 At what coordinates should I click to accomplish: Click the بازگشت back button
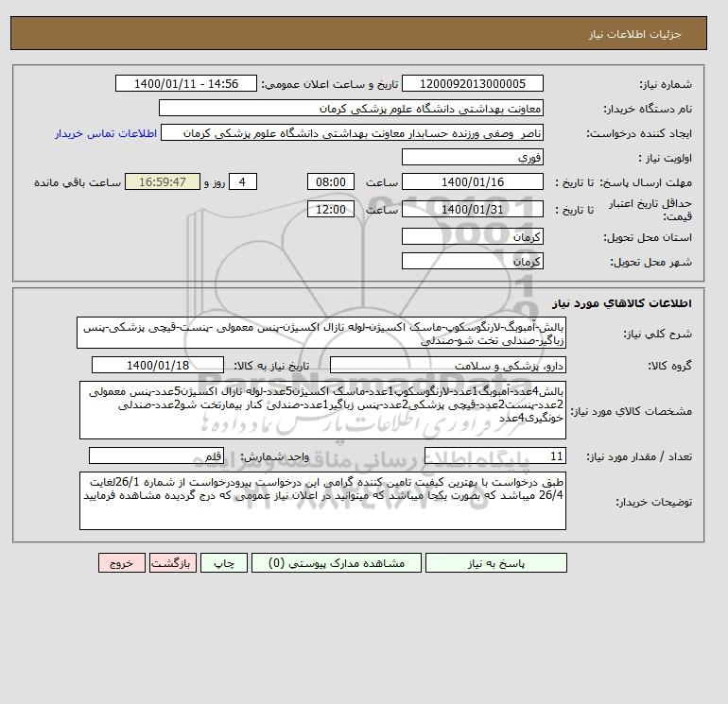173,563
